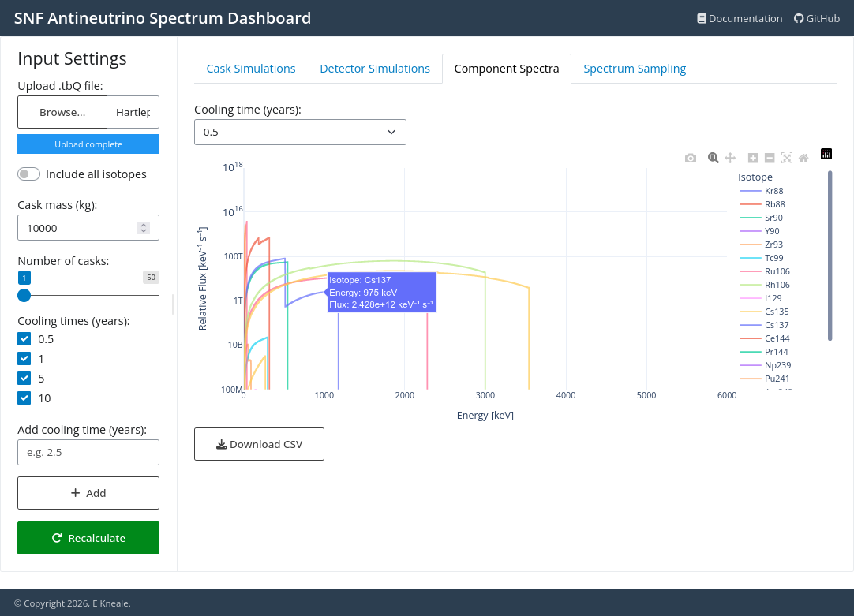The height and width of the screenshot is (616, 854).
Task: Click the Autoscale icon in modebar
Action: pos(786,158)
